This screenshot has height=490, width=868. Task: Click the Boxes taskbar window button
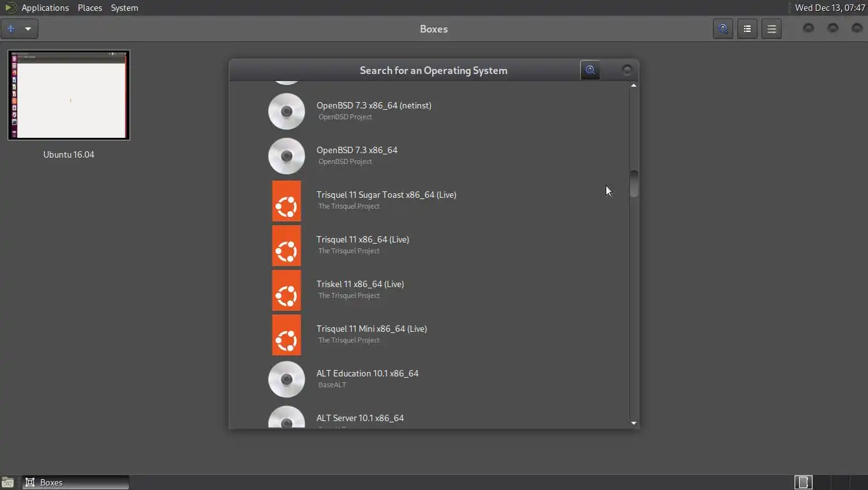(x=76, y=482)
